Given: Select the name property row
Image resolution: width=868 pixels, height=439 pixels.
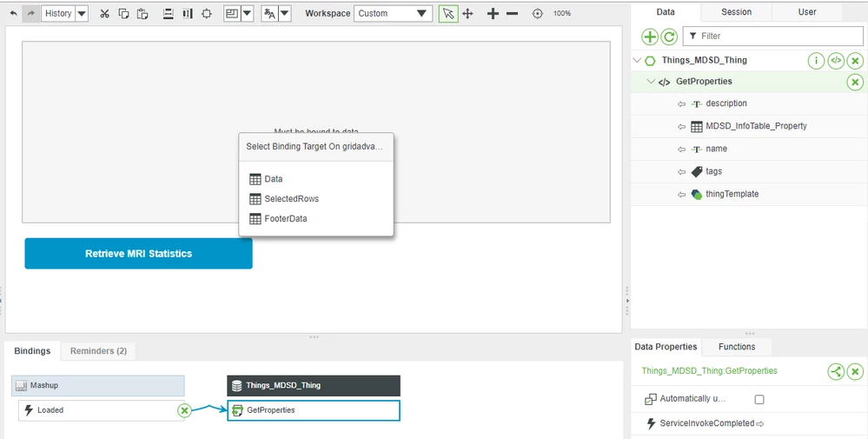Looking at the screenshot, I should coord(749,149).
